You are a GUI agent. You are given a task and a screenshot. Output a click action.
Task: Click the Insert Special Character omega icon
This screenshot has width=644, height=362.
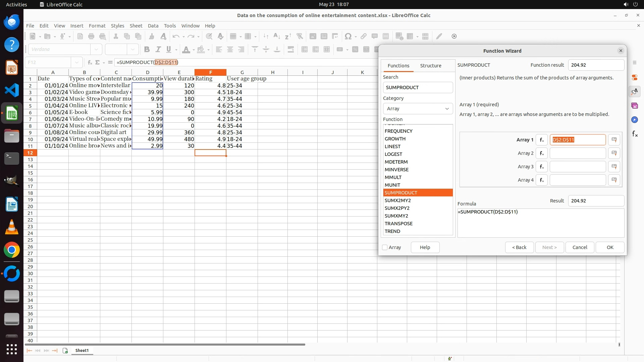tap(348, 36)
